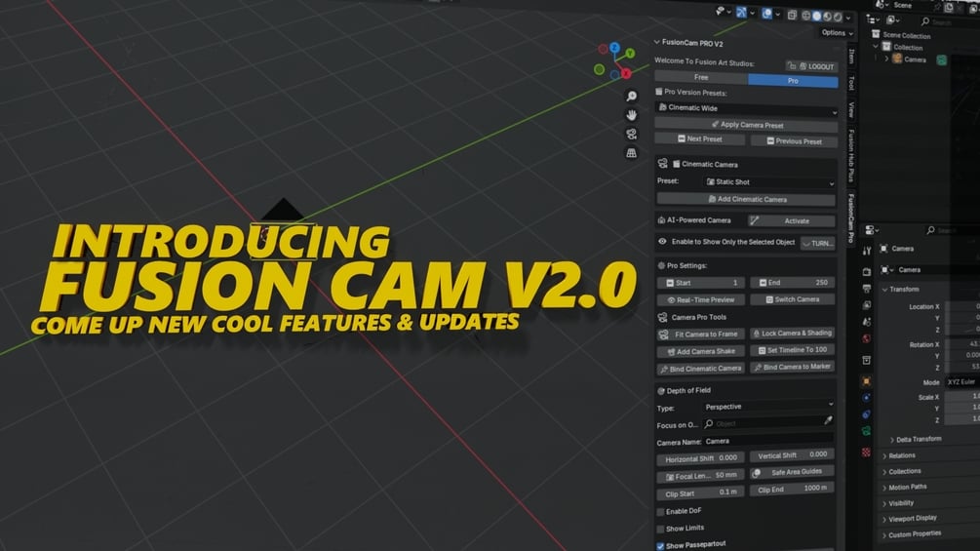Click the Next Preset button
The image size is (980, 551).
coord(700,138)
